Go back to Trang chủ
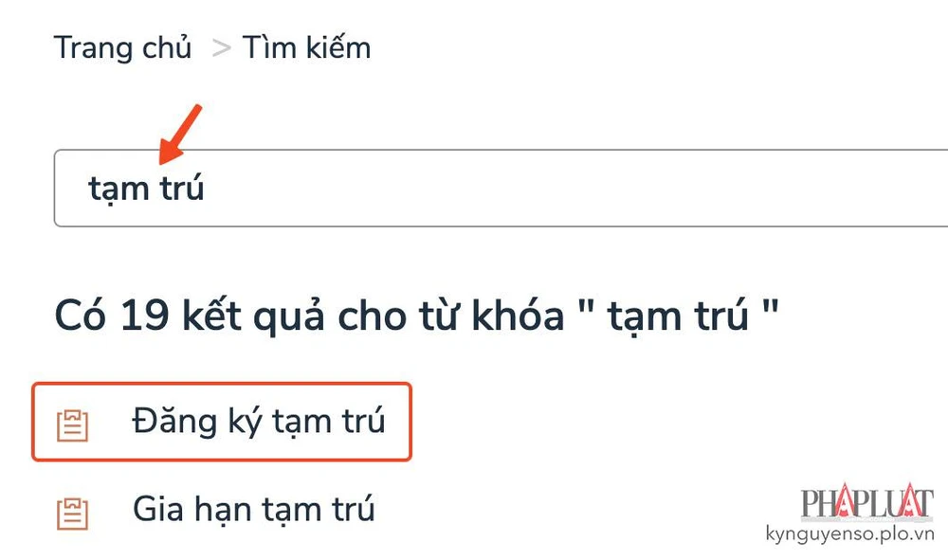Viewport: 948px width, 560px height. [x=123, y=46]
